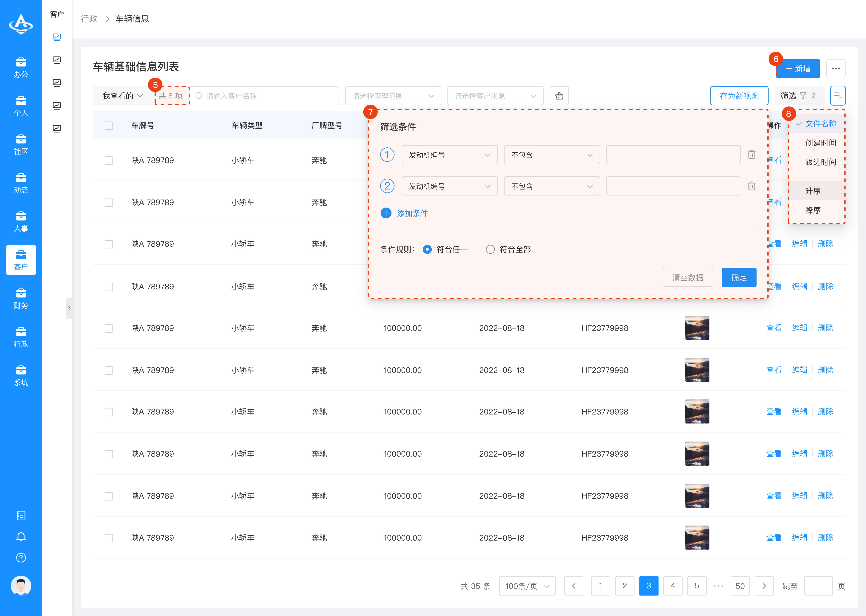Screen dimensions: 866x616
Task: Open the 人事 module in sidebar
Action: pyautogui.click(x=21, y=222)
